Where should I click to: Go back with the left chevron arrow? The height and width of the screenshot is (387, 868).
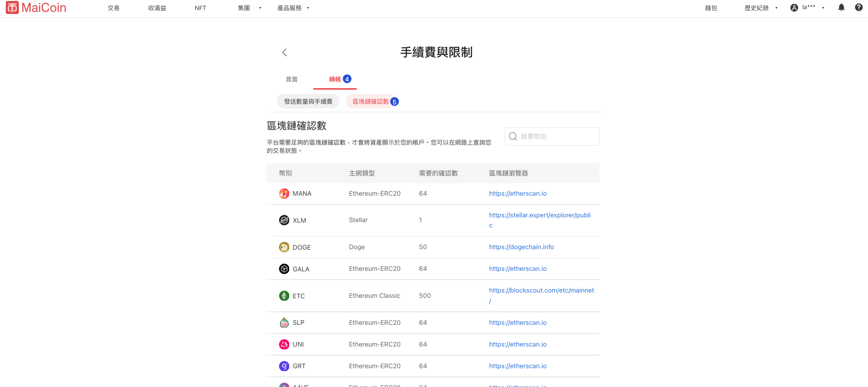coord(284,52)
